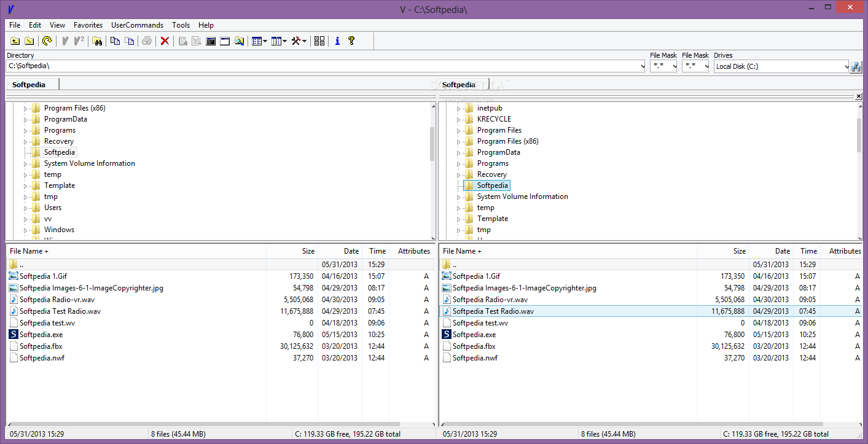Click the columns layout toolbar icon
868x444 pixels.
coord(276,41)
